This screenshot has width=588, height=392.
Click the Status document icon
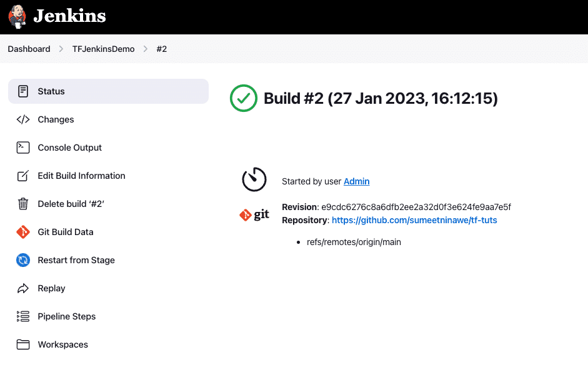(x=23, y=91)
